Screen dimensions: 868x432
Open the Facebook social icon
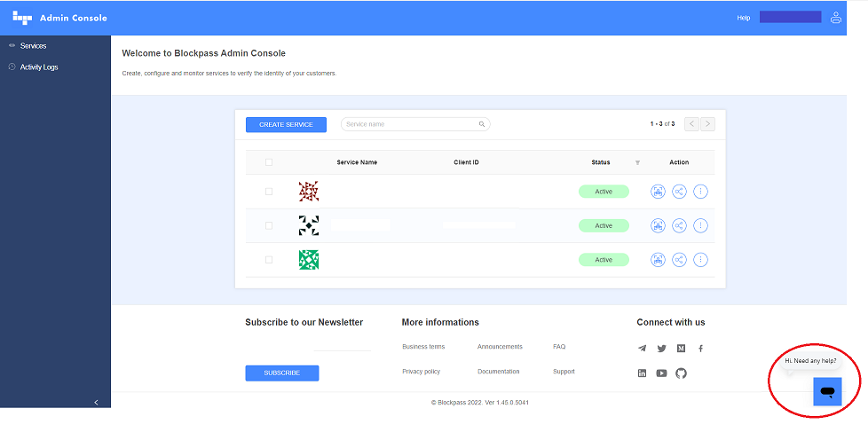click(x=700, y=349)
